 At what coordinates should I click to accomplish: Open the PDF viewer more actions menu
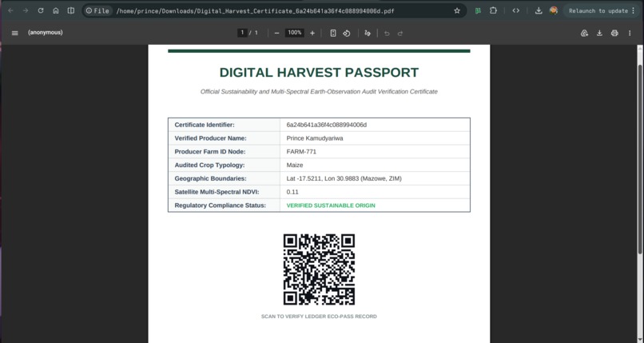coord(630,33)
